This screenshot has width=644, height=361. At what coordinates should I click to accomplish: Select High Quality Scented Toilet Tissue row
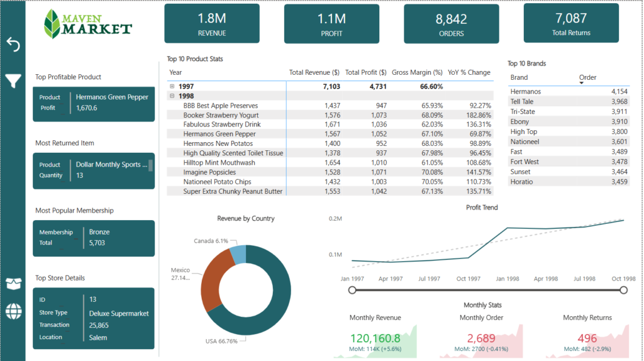[x=330, y=153]
